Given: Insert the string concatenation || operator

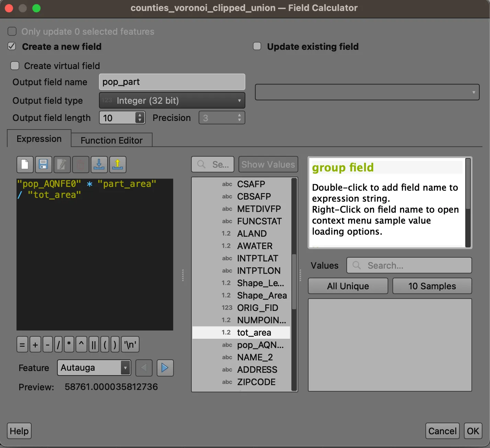Looking at the screenshot, I should (x=93, y=344).
